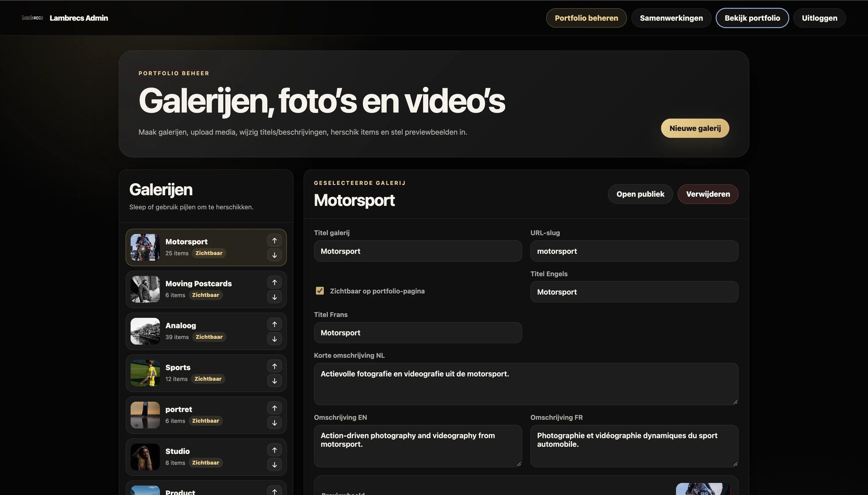868x495 pixels.
Task: Click up arrow on Moving Postcards row
Action: tap(274, 282)
